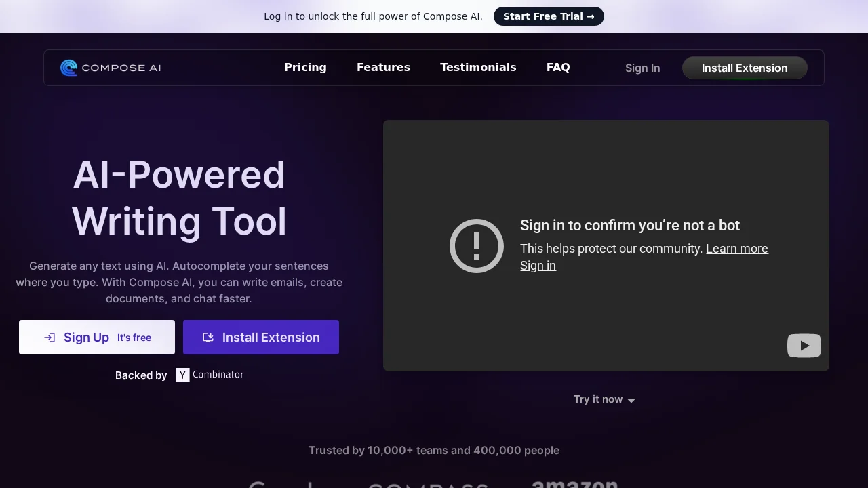Screen dimensions: 868x488
Task: Click Sign In in the header
Action: [642, 68]
